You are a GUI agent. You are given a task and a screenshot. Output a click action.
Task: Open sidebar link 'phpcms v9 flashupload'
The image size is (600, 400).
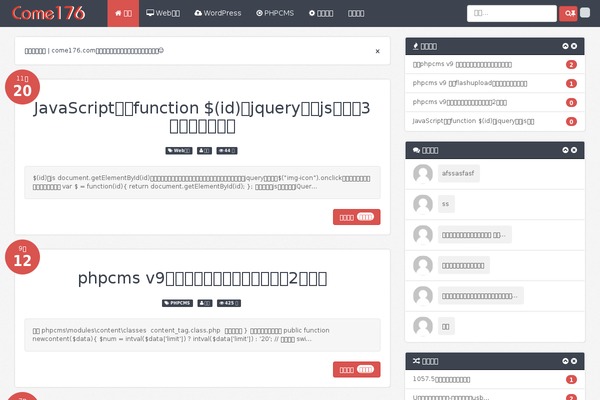[x=470, y=83]
